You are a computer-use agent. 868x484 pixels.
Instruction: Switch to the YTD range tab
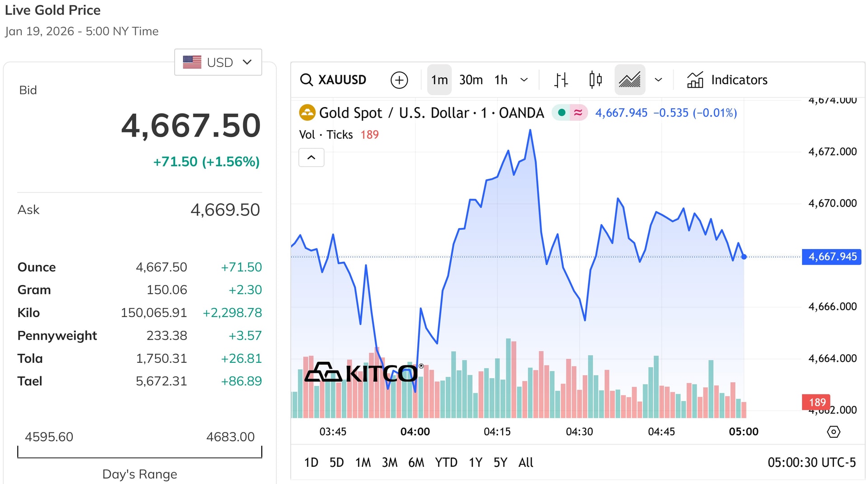[x=447, y=462]
